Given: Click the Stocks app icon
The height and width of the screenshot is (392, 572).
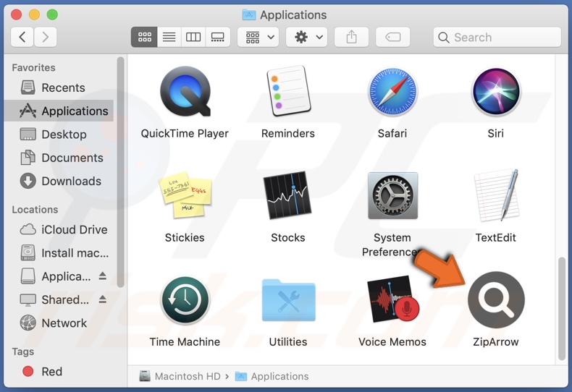Looking at the screenshot, I should pos(287,195).
